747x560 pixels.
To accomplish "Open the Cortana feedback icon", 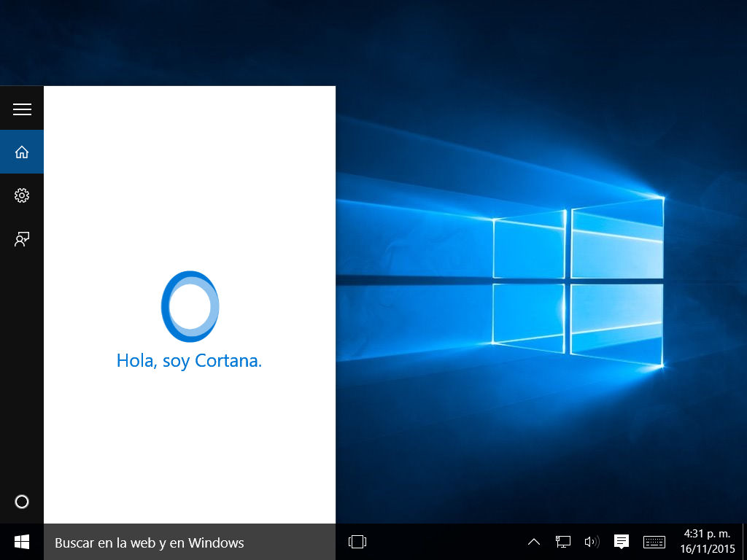I will 22,238.
